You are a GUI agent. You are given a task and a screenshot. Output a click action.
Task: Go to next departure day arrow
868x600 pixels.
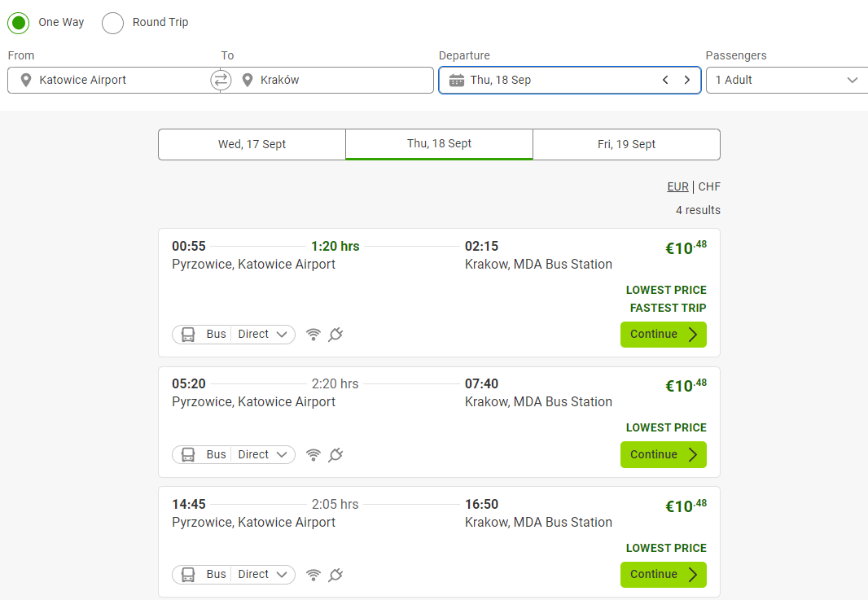point(687,80)
